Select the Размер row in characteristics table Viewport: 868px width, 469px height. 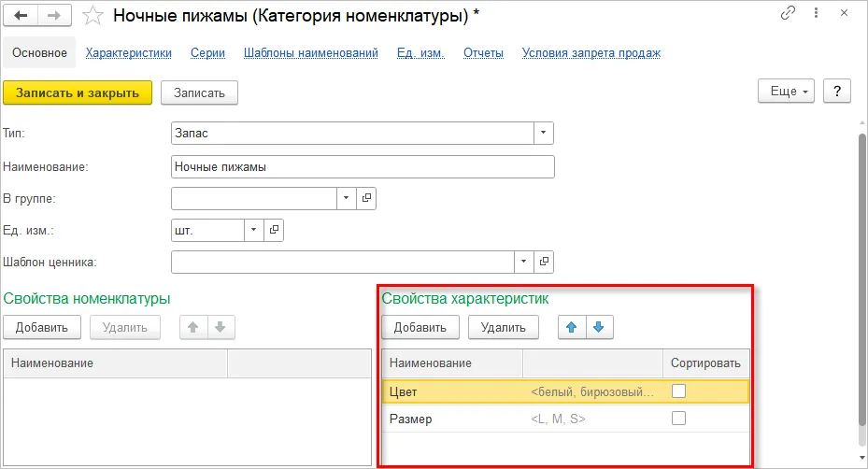pyautogui.click(x=565, y=419)
